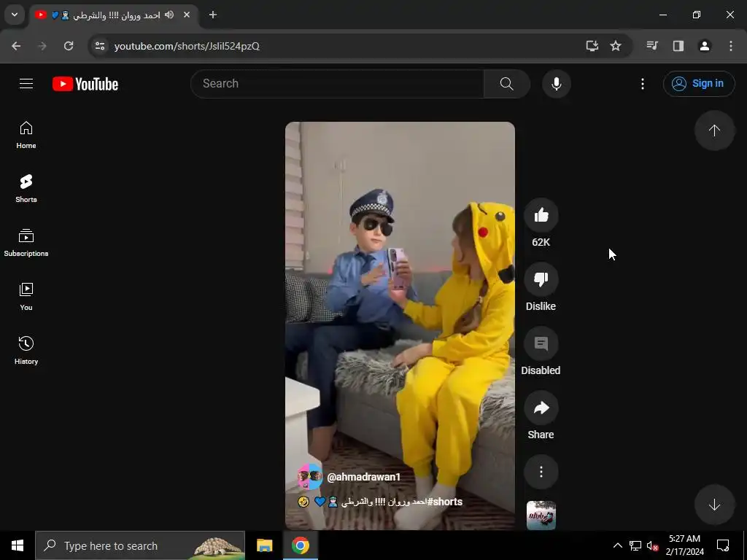Open the notification center icon
747x560 pixels.
(723, 545)
